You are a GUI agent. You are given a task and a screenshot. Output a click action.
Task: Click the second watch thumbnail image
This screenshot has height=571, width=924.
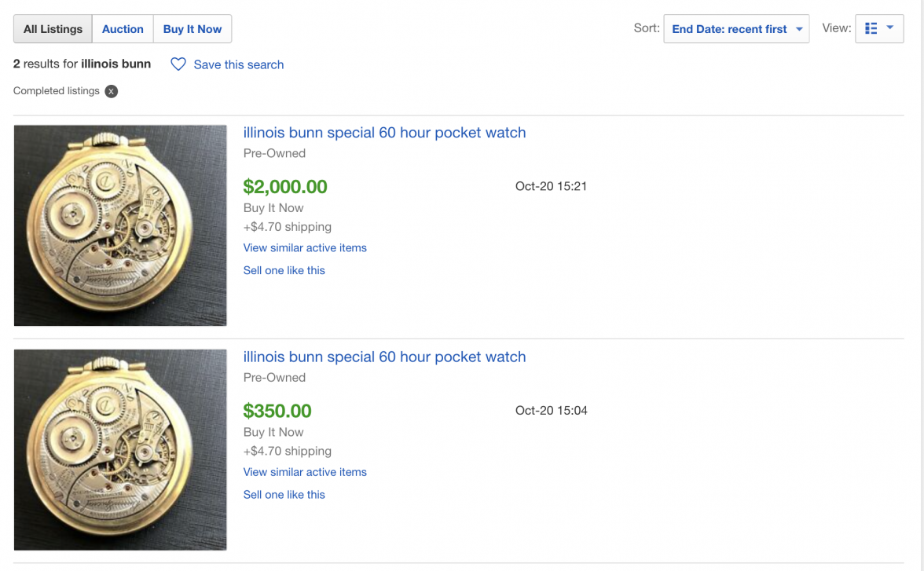pyautogui.click(x=120, y=449)
